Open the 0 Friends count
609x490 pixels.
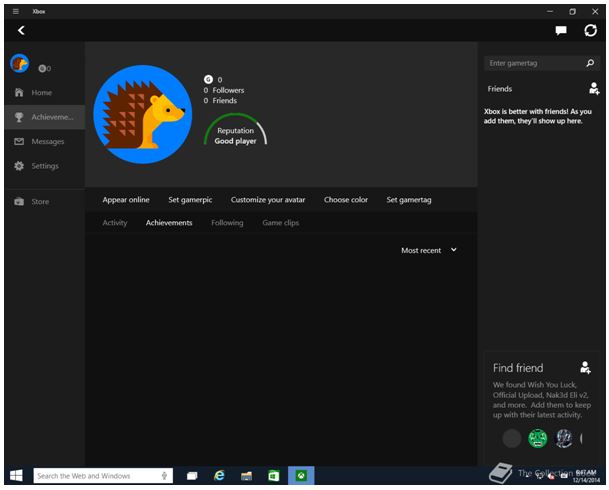[220, 101]
